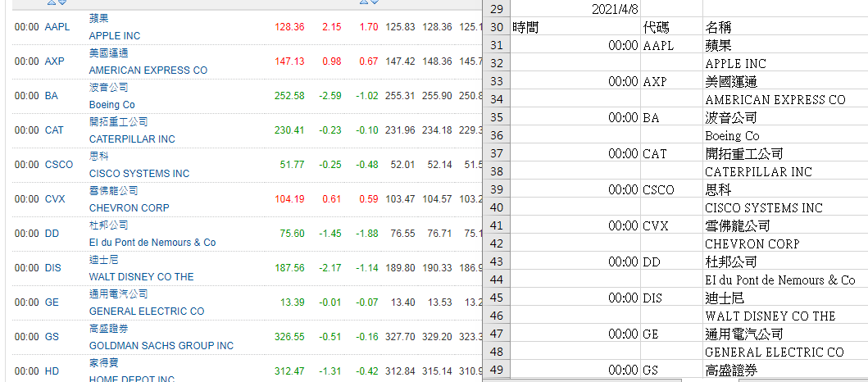Select the Cisco price 51.77
Image resolution: width=868 pixels, height=382 pixels.
pyautogui.click(x=293, y=165)
